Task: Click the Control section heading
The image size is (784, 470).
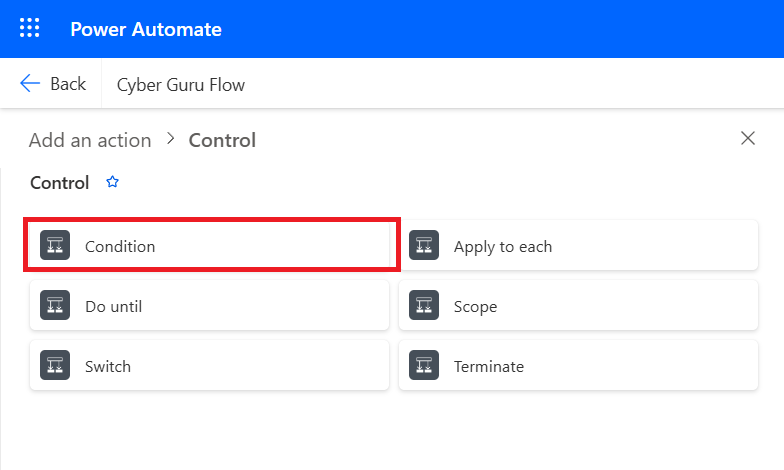Action: [x=60, y=182]
